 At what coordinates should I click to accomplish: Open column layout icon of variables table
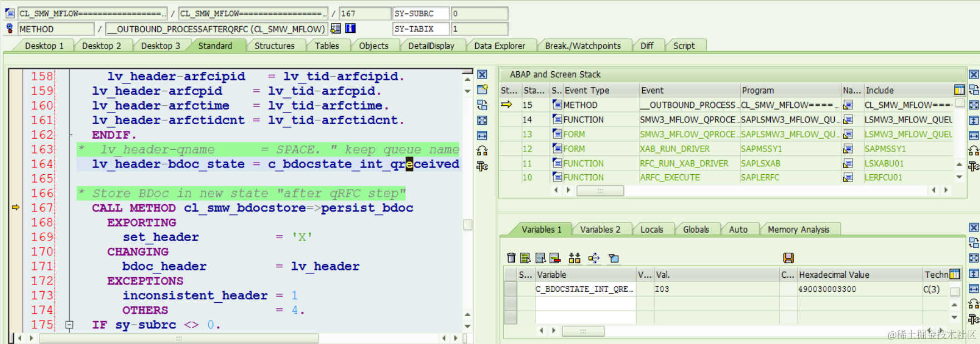[x=955, y=274]
